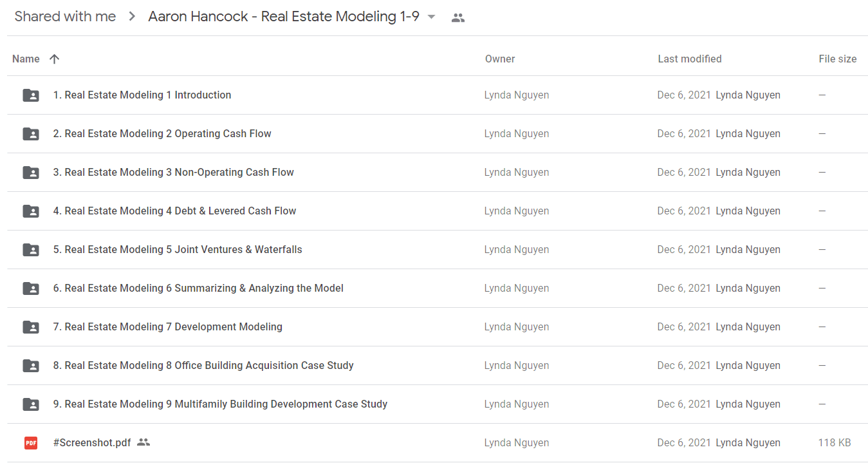Click folder icon for 2. Operating Cash Flow
868x463 pixels.
31,134
